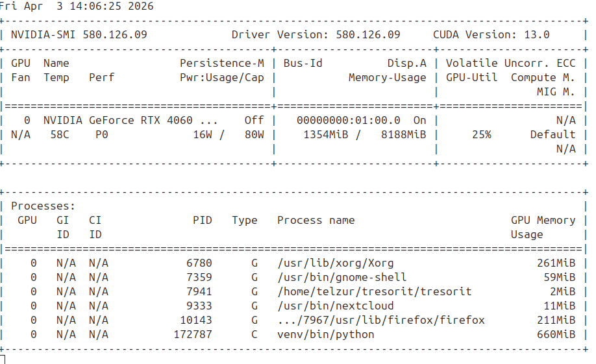Click the Driver Version value
This screenshot has width=596, height=364.
(368, 34)
